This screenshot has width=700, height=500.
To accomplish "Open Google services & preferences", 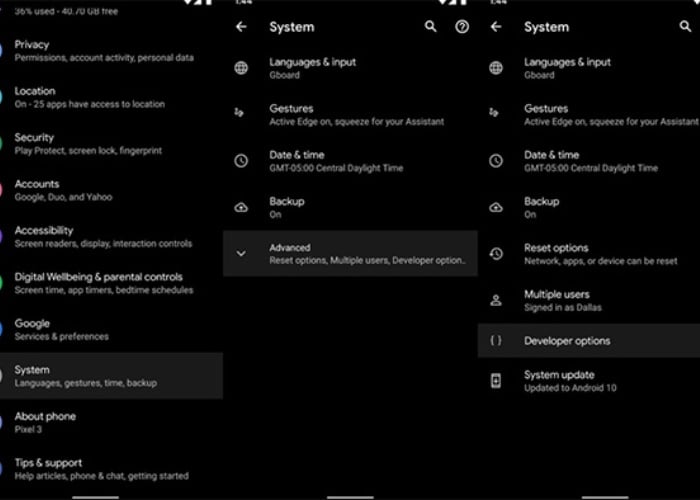I will 112,329.
